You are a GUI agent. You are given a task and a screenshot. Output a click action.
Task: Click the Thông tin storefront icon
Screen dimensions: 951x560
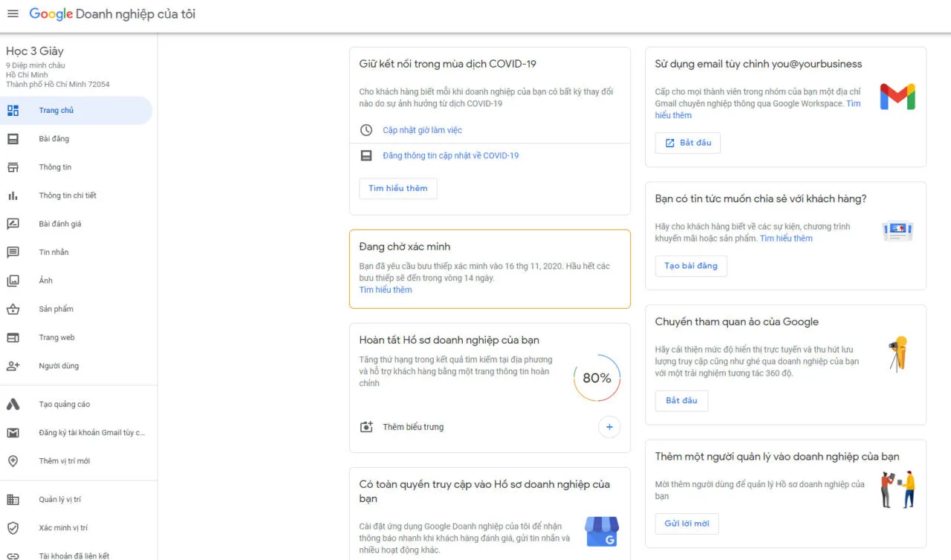[13, 167]
